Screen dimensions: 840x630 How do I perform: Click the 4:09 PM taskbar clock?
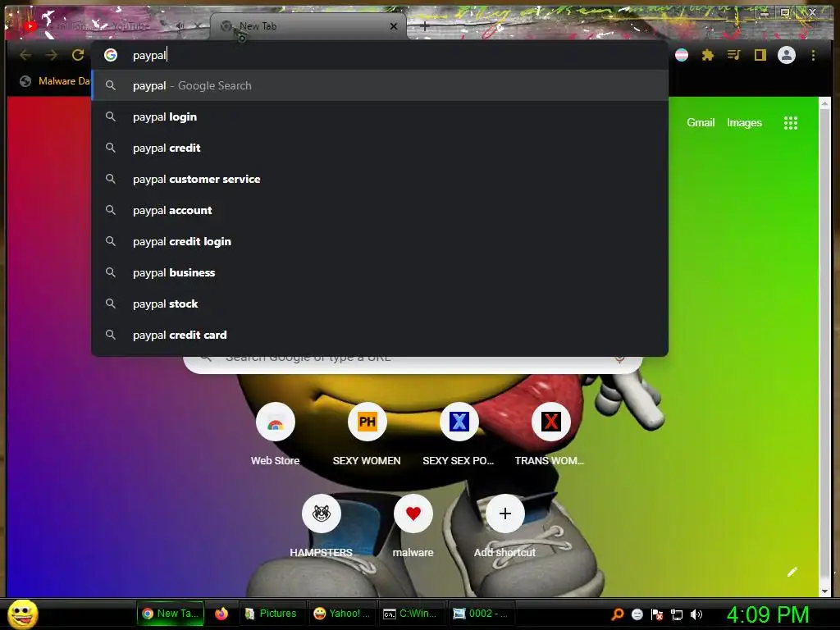[767, 614]
